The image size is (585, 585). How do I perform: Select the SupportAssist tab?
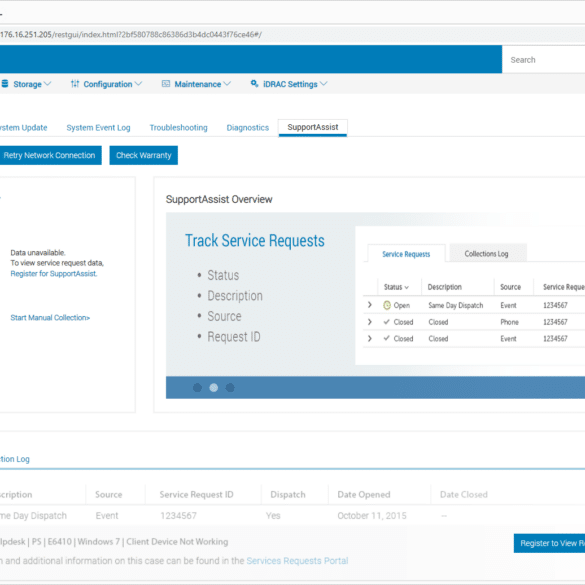coord(313,127)
